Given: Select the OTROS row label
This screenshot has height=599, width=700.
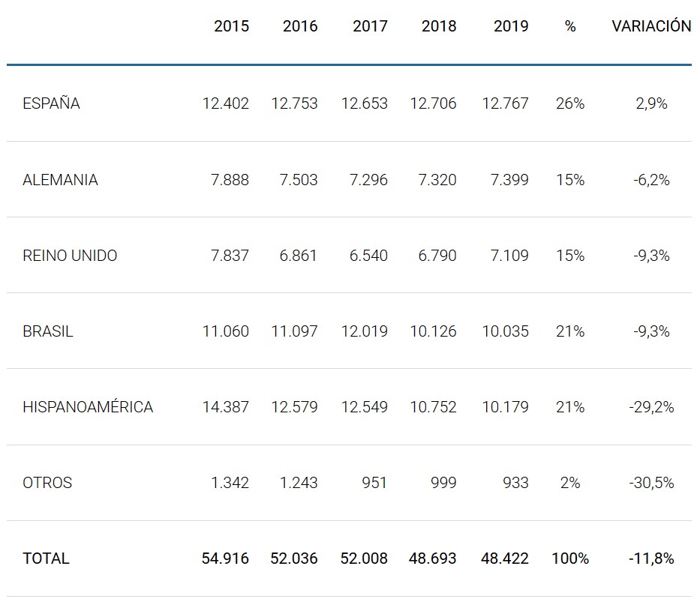Looking at the screenshot, I should tap(47, 483).
